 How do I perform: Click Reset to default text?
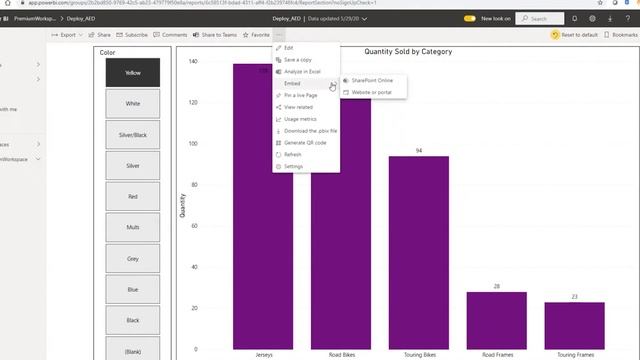pyautogui.click(x=579, y=35)
